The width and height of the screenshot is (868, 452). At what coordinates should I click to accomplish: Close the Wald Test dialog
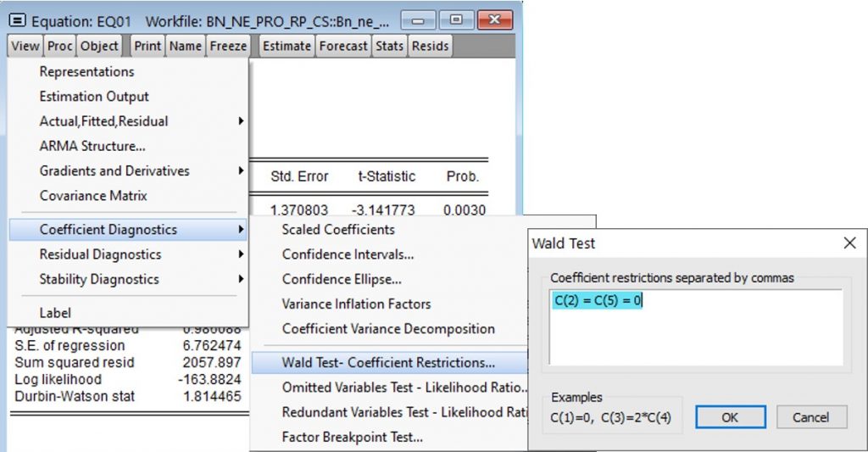[x=849, y=243]
